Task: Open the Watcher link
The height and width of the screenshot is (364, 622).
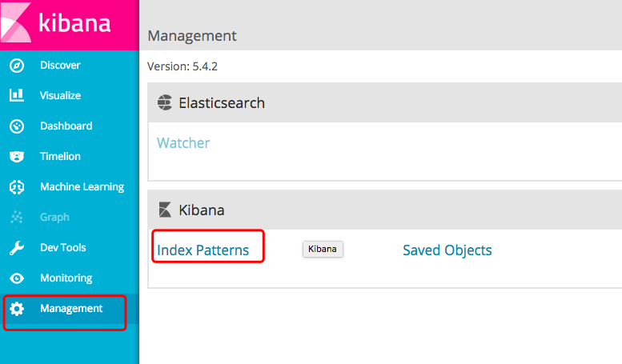Action: pos(183,143)
